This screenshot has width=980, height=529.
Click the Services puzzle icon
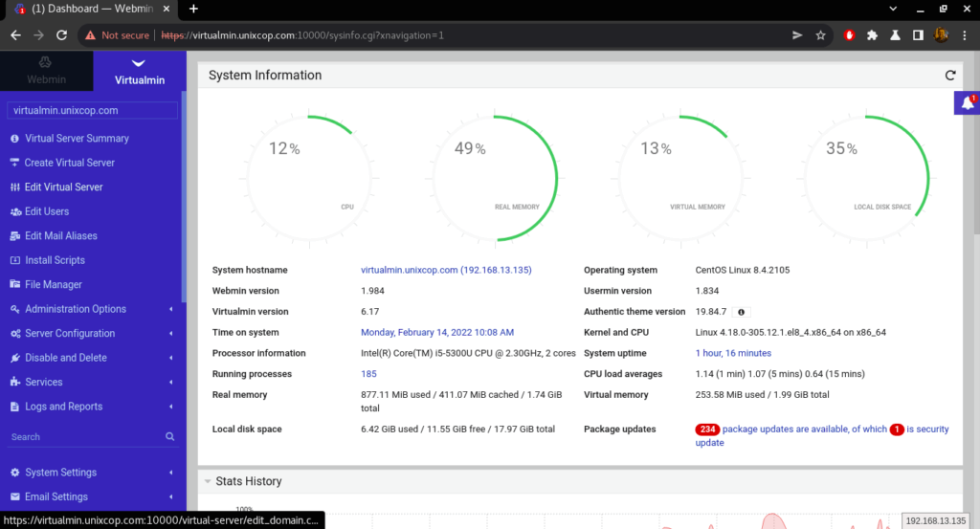15,383
